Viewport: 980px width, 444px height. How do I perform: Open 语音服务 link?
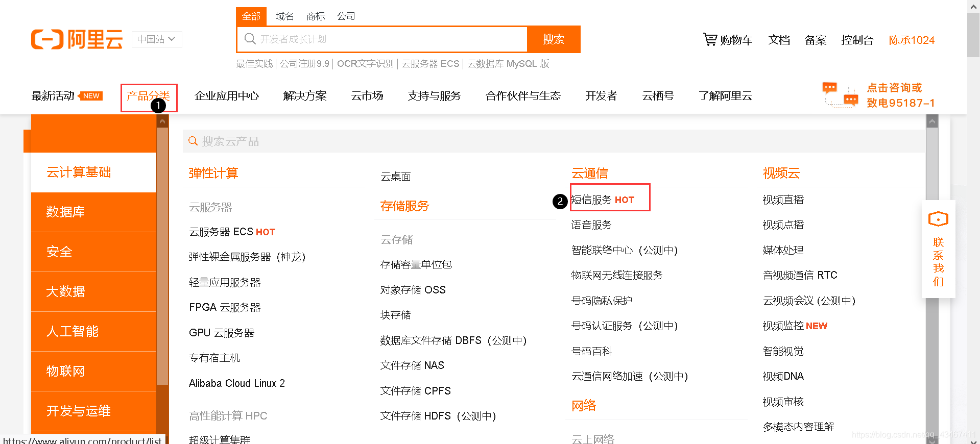click(x=591, y=225)
